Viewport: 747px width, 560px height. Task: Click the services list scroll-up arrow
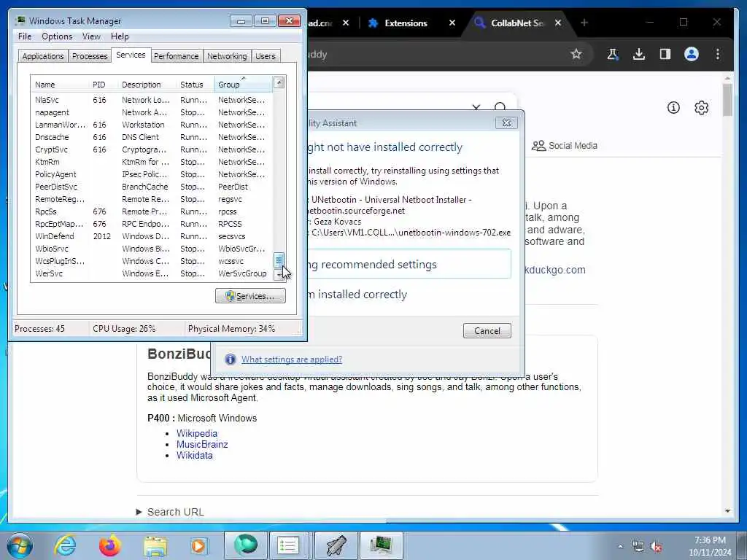(279, 82)
